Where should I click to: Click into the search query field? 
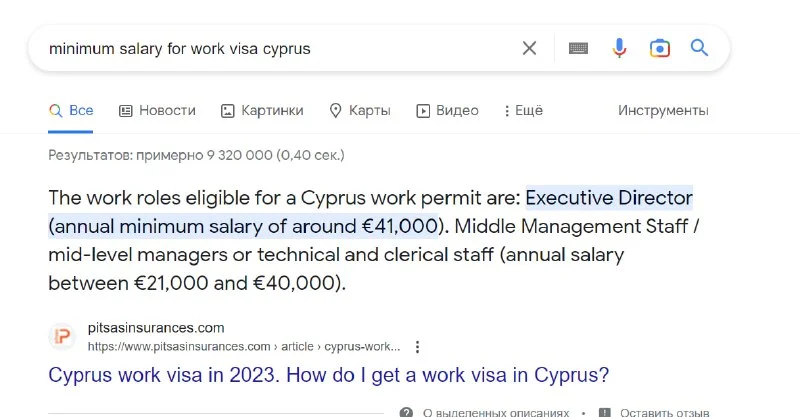click(270, 48)
